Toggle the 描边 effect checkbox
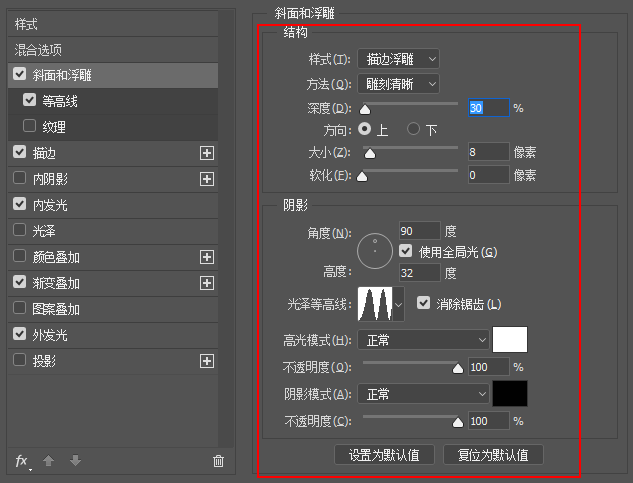 click(x=19, y=152)
